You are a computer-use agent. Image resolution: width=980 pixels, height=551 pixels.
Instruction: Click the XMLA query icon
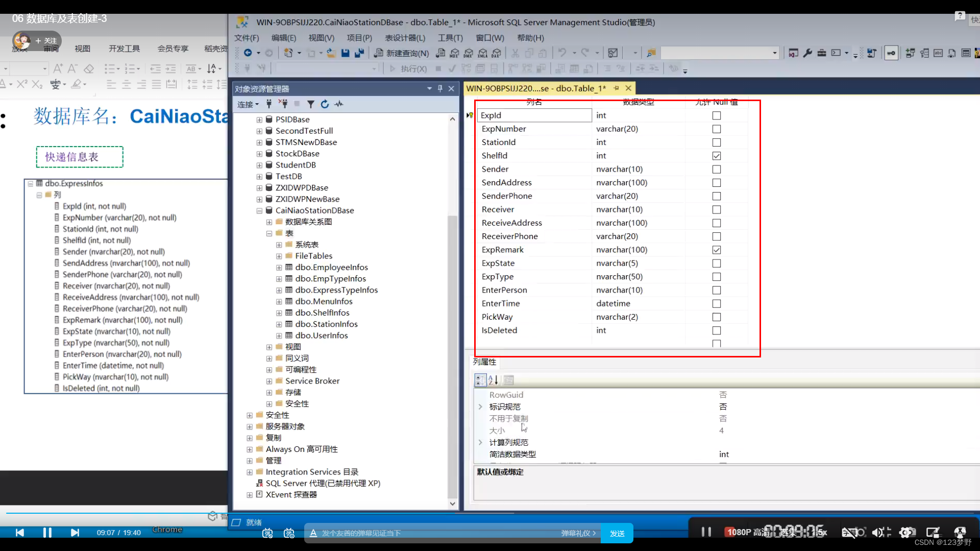482,53
